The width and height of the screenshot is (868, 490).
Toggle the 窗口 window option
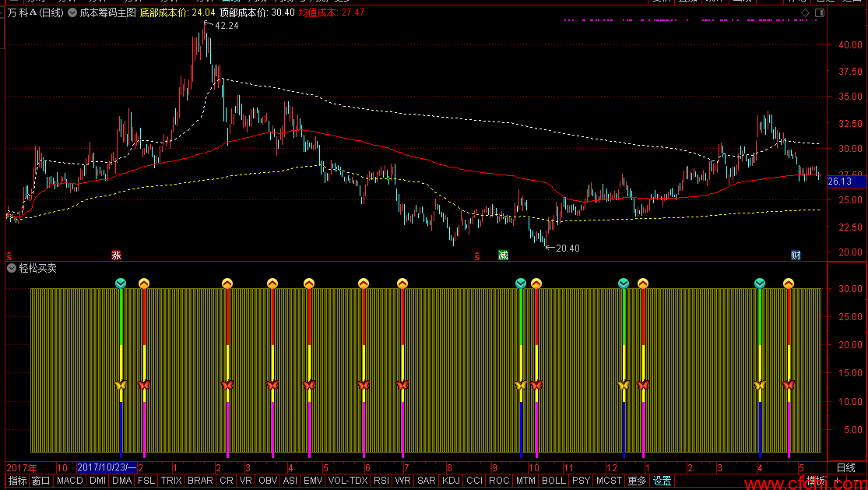point(41,481)
